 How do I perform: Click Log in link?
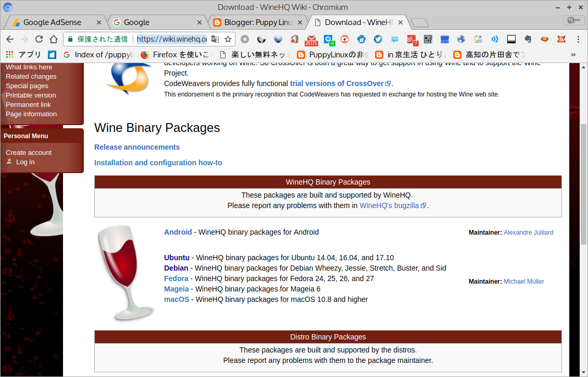[25, 162]
